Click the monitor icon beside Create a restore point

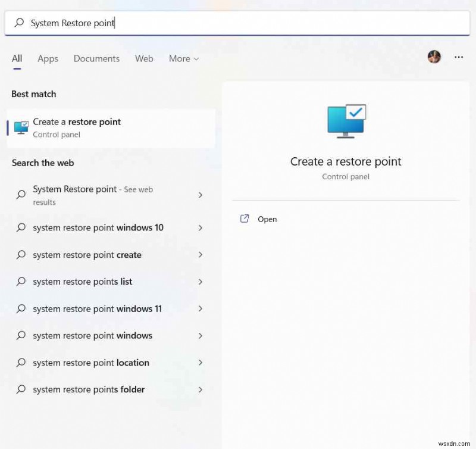[21, 127]
